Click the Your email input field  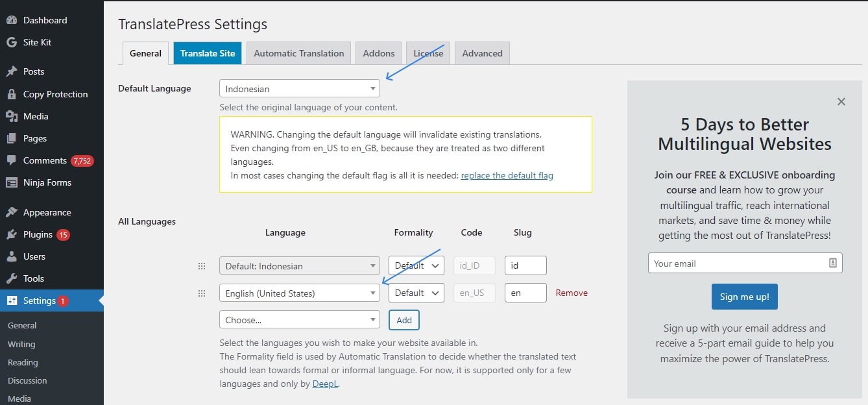738,264
